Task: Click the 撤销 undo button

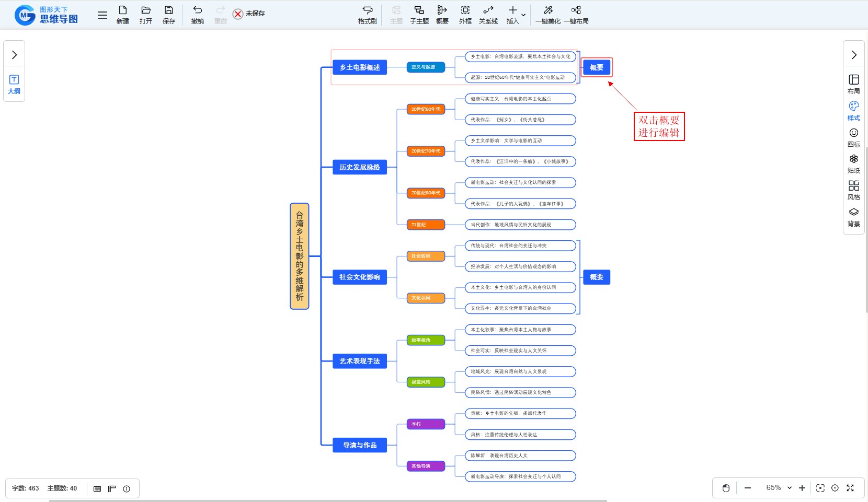Action: (x=197, y=15)
